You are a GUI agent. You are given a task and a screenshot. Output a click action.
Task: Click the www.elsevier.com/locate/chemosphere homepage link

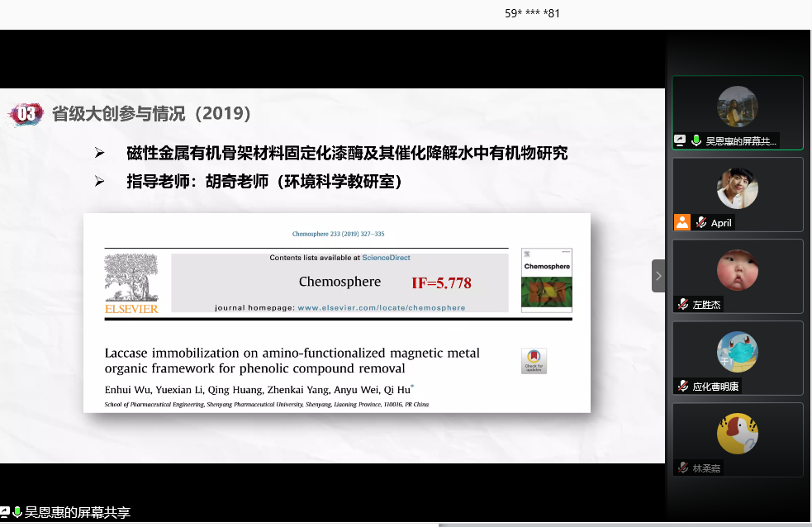click(381, 307)
